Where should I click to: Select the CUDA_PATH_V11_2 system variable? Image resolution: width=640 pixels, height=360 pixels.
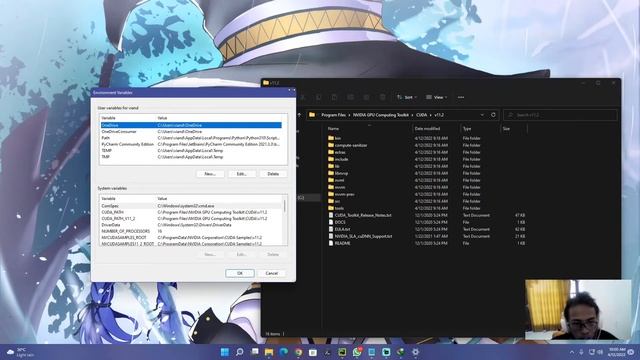(191, 218)
